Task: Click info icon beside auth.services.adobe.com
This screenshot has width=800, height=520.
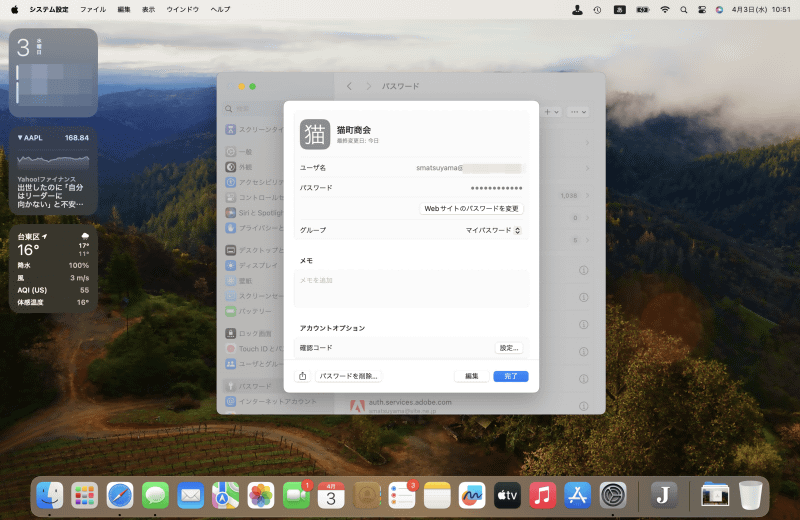Action: click(x=584, y=406)
